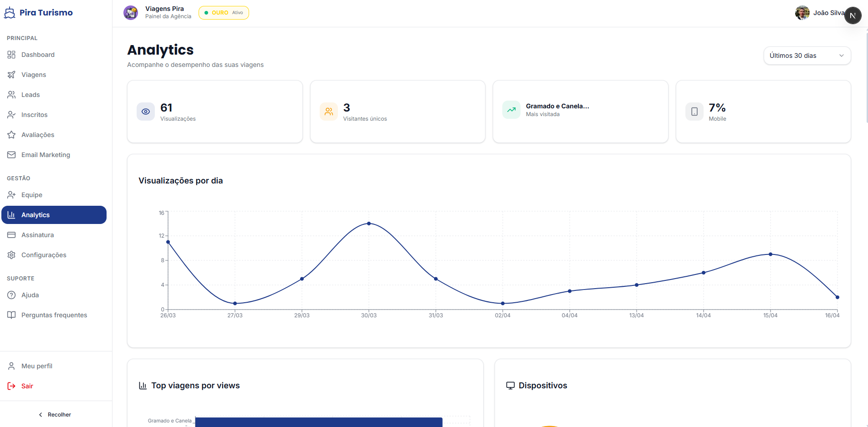Open the Últimos 30 dias period dropdown
This screenshot has width=868, height=427.
(x=807, y=56)
